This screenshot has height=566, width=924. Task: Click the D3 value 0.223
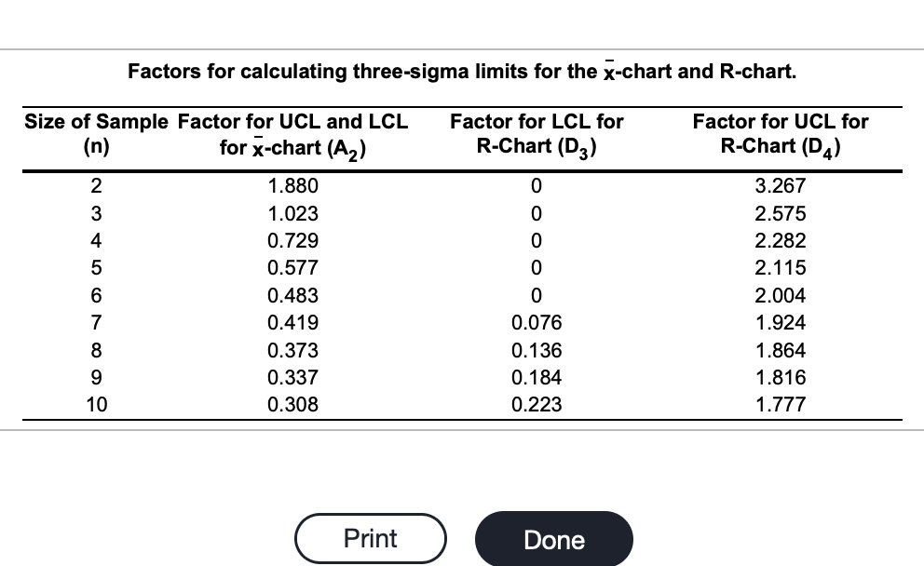(x=537, y=405)
